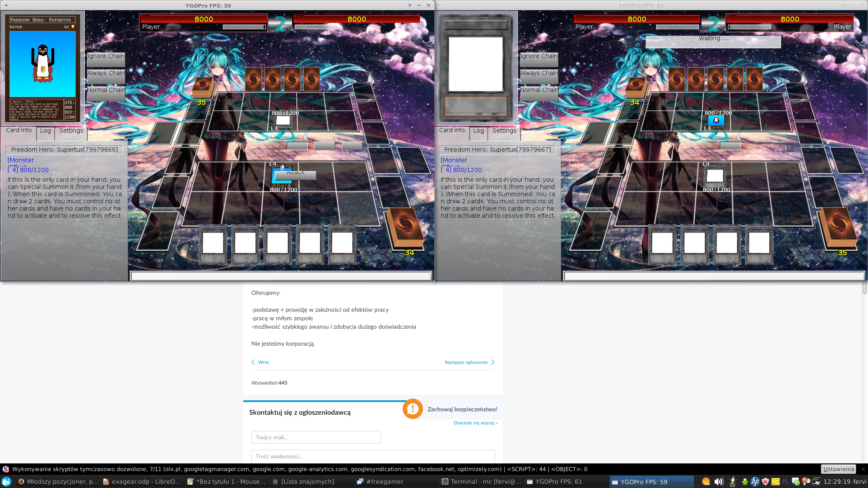Click the Attack command on Supertux card

coord(295,174)
